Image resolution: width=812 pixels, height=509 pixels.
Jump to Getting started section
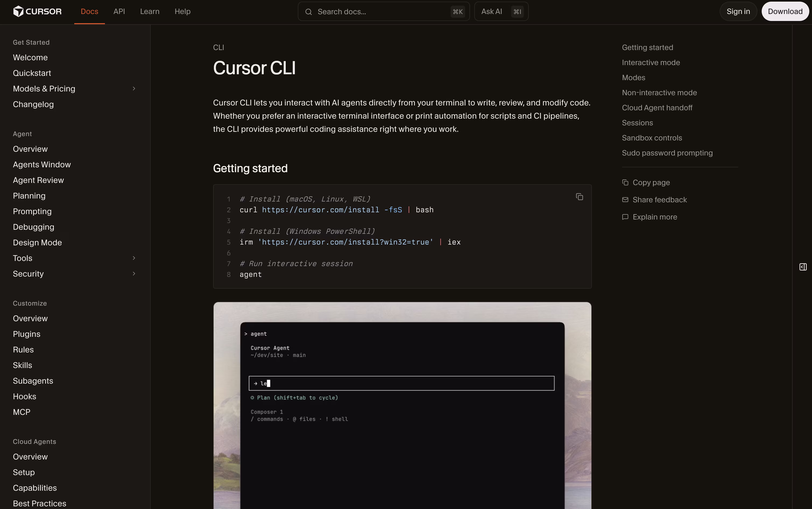tap(647, 47)
